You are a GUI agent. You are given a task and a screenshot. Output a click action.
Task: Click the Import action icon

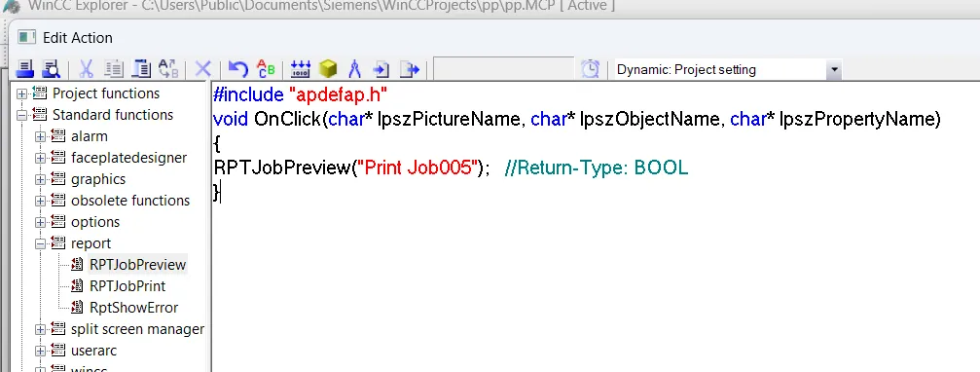tap(381, 69)
